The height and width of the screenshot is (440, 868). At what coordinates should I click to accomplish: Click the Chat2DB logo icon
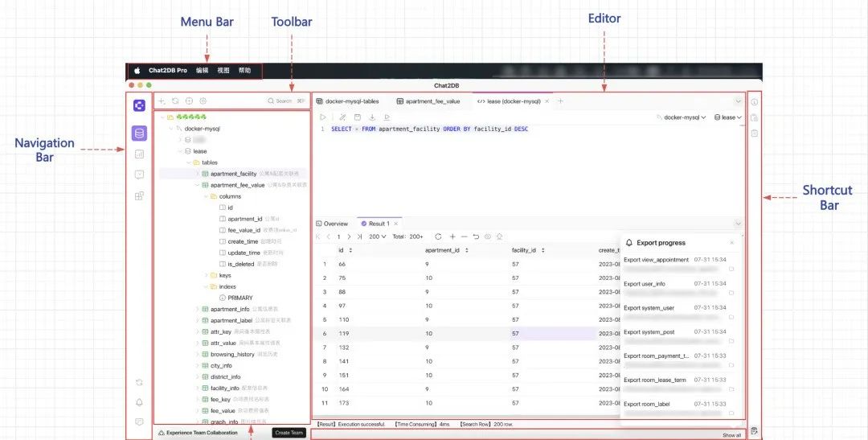coord(139,105)
